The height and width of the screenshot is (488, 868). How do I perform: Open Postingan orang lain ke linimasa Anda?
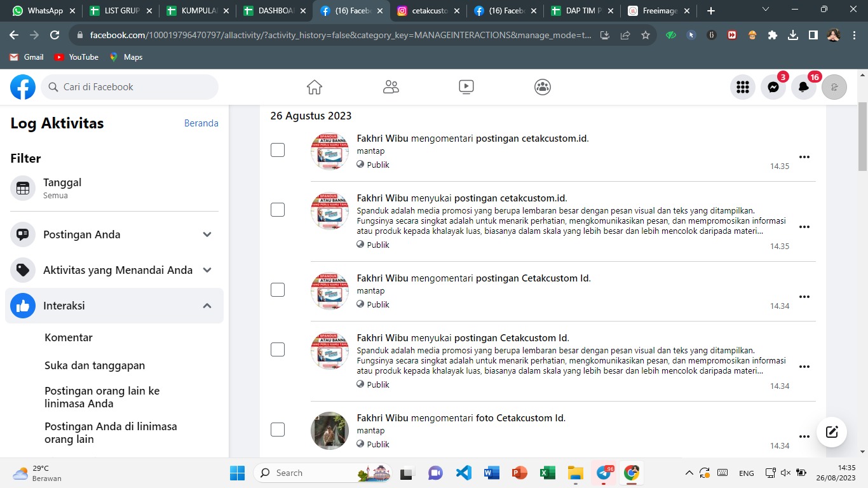102,397
